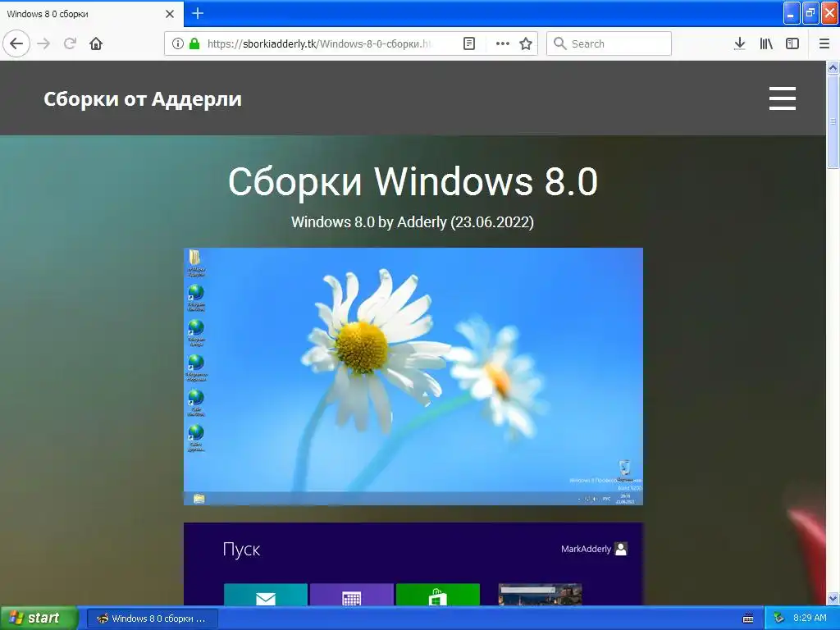Click the forward navigation arrow

coord(43,43)
